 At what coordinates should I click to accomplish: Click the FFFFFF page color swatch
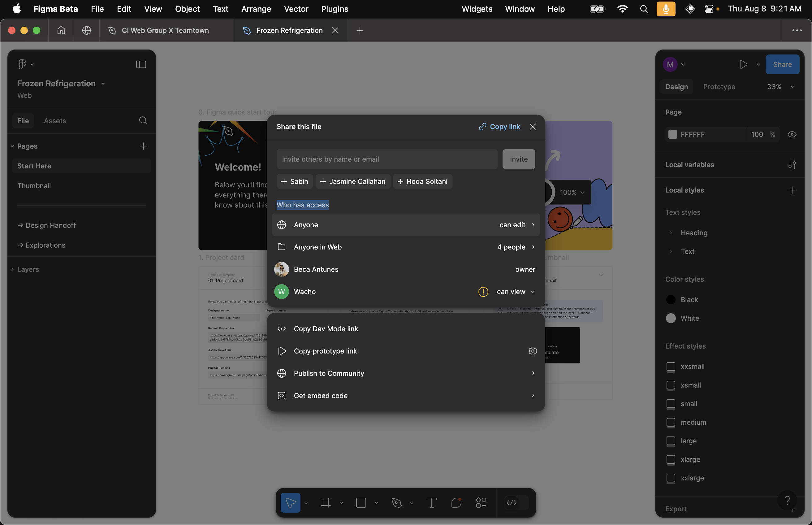(x=672, y=134)
